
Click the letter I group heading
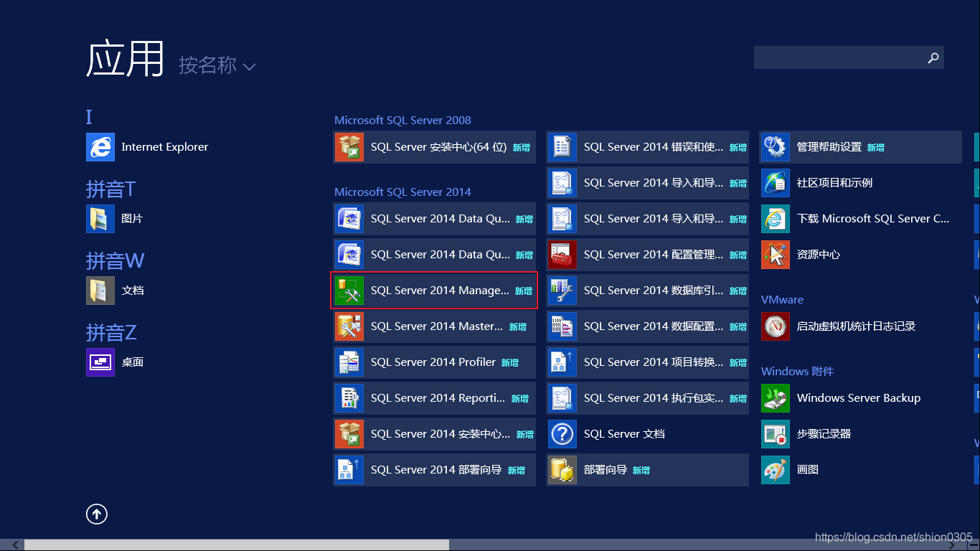[89, 117]
